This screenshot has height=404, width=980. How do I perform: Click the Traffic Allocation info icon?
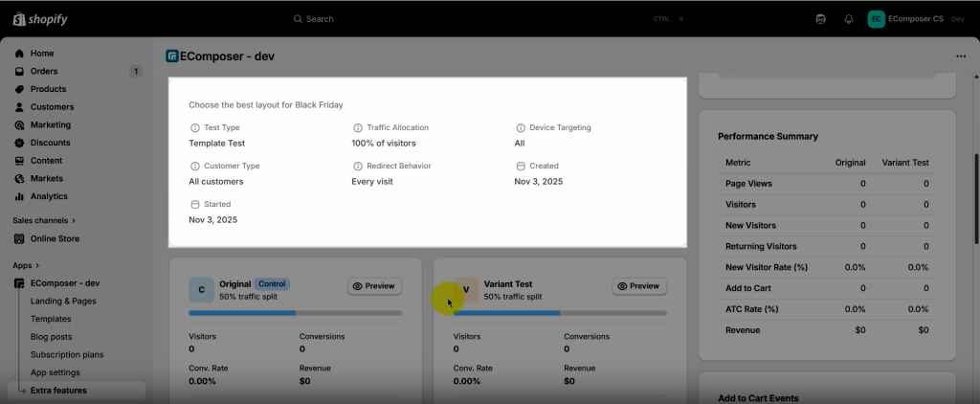358,127
